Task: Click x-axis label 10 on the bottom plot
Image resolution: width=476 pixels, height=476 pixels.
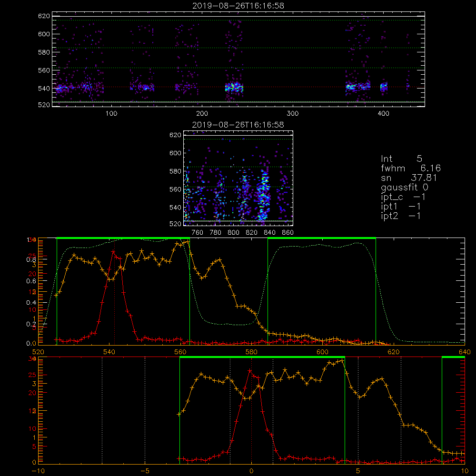Action: tap(465, 471)
